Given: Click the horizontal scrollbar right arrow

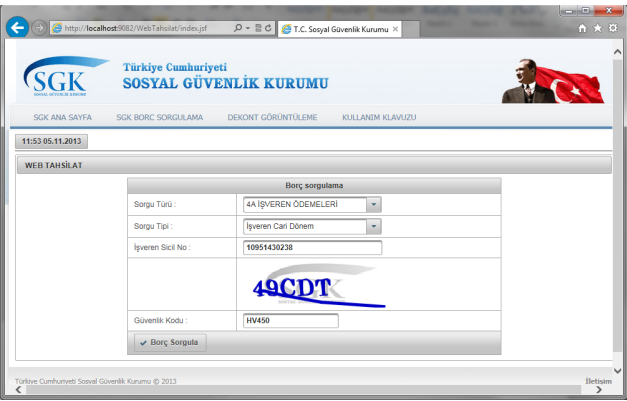Looking at the screenshot, I should point(598,390).
